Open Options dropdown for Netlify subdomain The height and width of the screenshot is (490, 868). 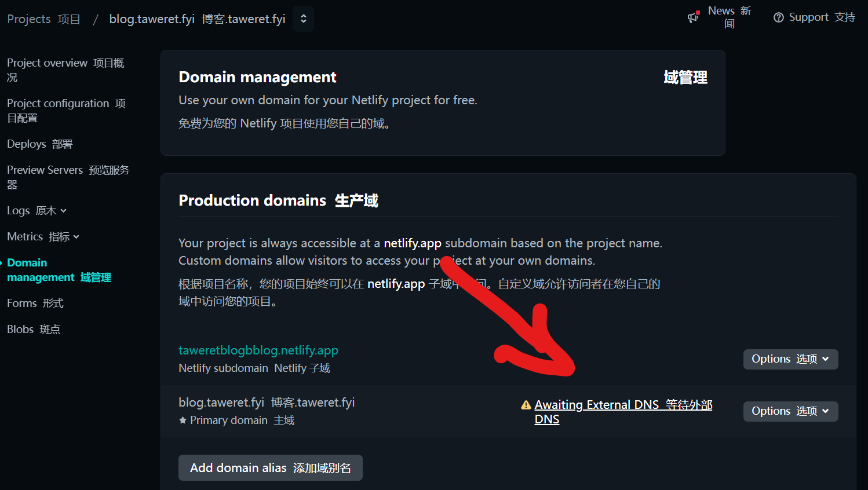790,359
